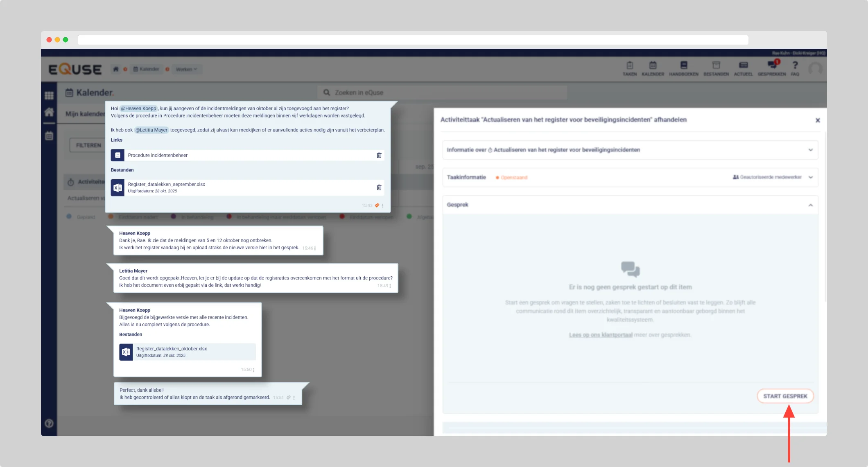Delete the Procedure incidentenbeheer link
Image resolution: width=868 pixels, height=467 pixels.
point(379,156)
